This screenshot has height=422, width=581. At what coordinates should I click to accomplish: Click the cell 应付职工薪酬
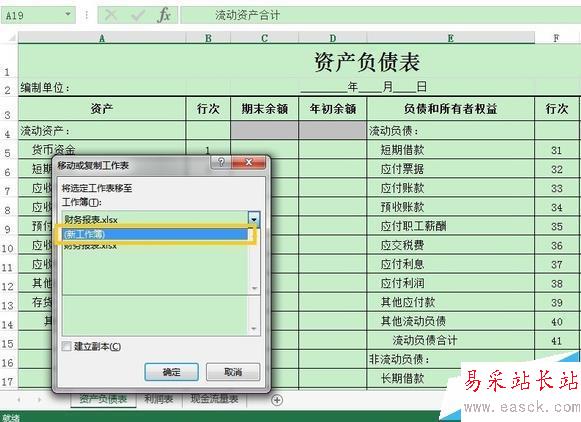(450, 226)
